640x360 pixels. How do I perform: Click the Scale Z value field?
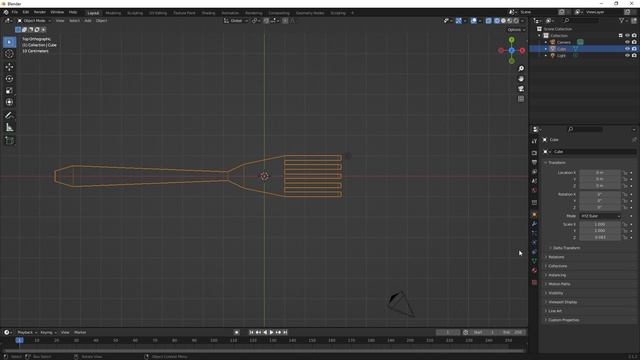600,237
